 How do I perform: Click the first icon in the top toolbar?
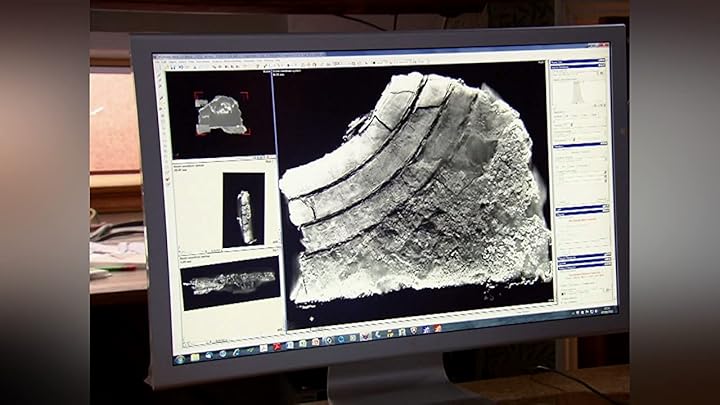click(170, 68)
